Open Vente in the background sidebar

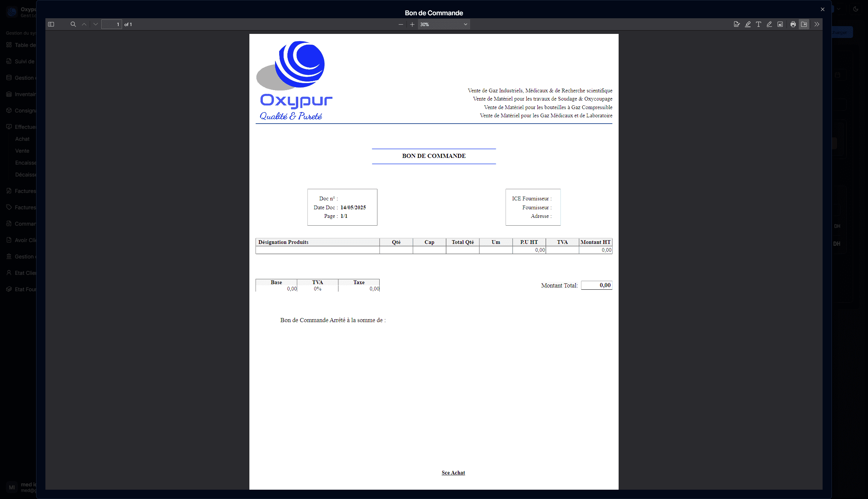(x=22, y=151)
